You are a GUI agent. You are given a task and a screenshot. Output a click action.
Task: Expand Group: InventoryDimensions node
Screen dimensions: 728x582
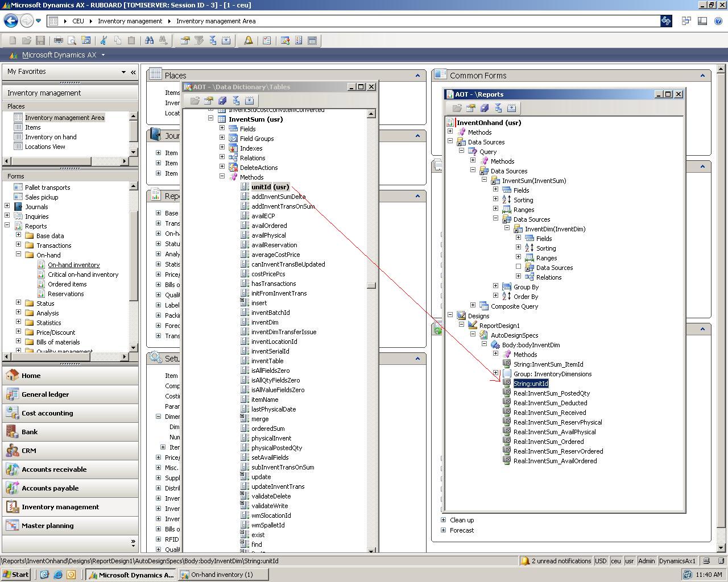(x=495, y=373)
